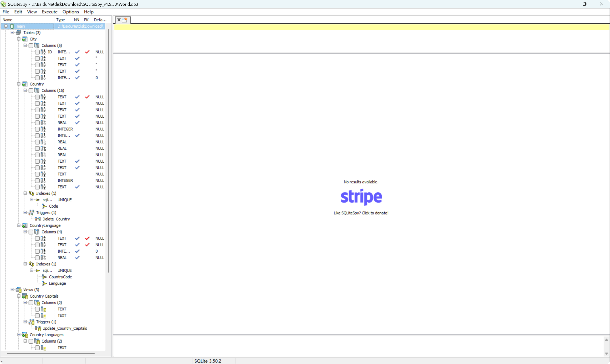The height and width of the screenshot is (364, 610).
Task: Collapse the Views (3) node
Action: coord(12,290)
